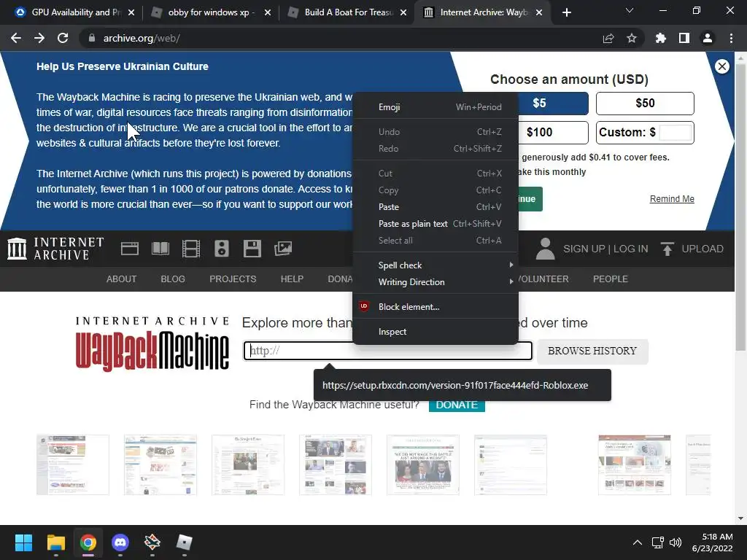Image resolution: width=747 pixels, height=560 pixels.
Task: Click the user avatar icon
Action: coord(545,249)
